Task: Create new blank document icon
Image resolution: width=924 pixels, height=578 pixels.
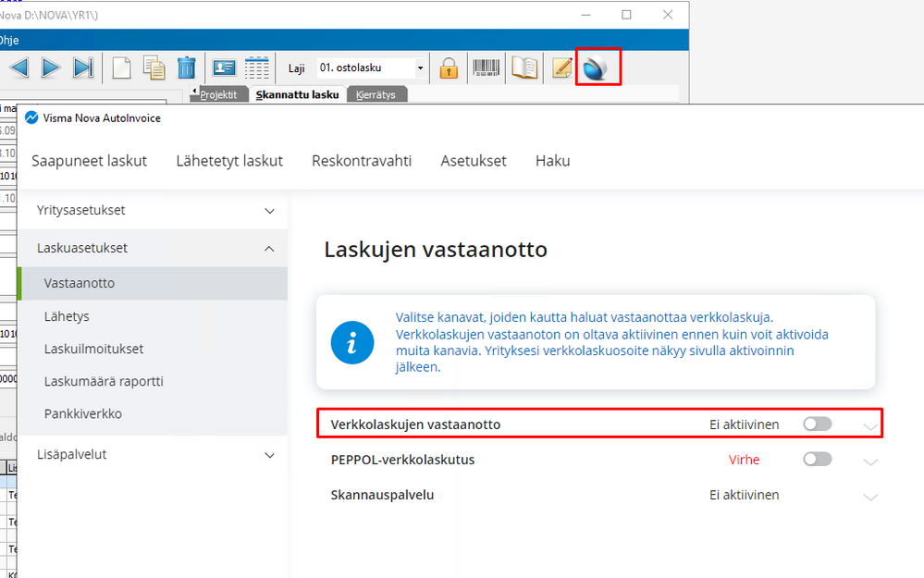Action: 121,68
